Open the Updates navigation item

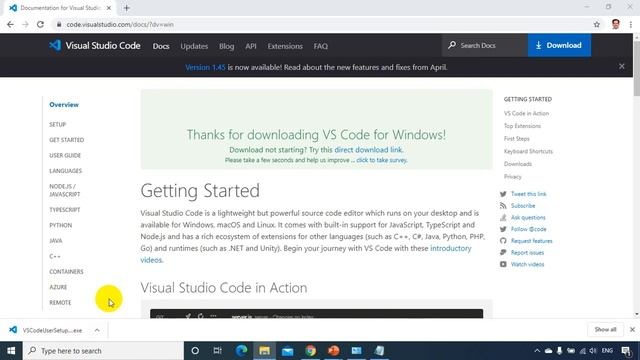pos(194,46)
